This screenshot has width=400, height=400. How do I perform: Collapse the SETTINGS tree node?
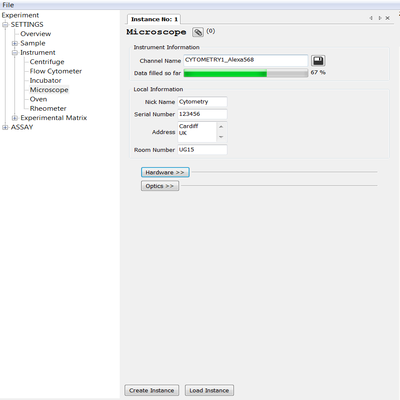click(5, 25)
